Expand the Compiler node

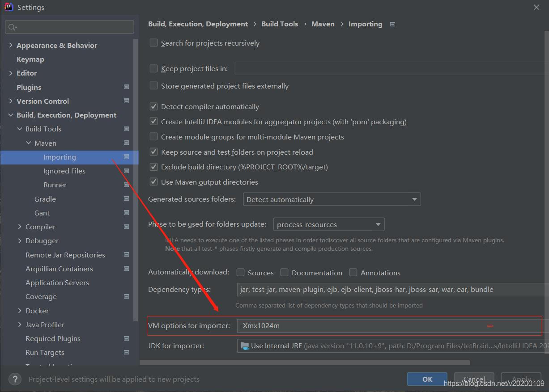[20, 227]
